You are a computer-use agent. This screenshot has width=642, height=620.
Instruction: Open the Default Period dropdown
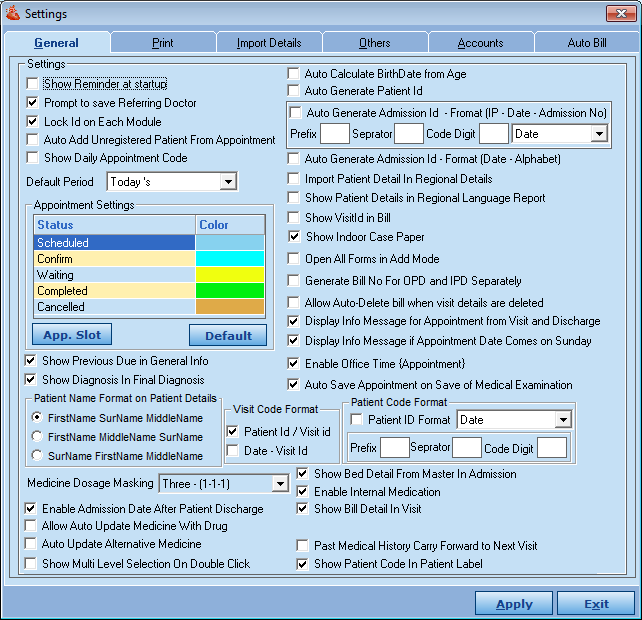pos(227,182)
